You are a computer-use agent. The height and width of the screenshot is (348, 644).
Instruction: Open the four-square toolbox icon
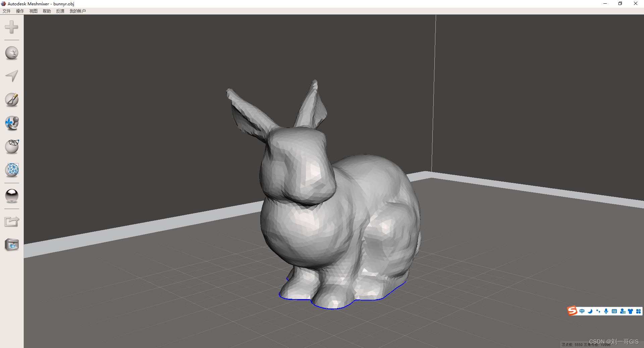point(638,311)
